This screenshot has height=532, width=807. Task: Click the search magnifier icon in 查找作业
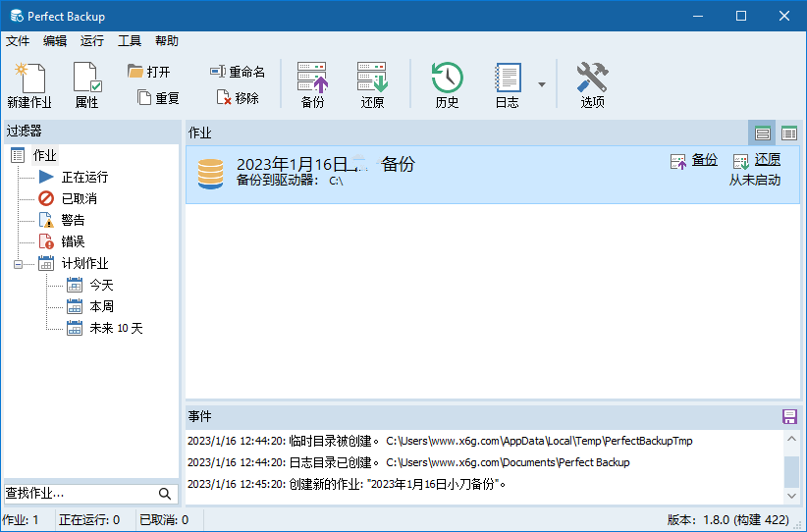click(x=165, y=494)
